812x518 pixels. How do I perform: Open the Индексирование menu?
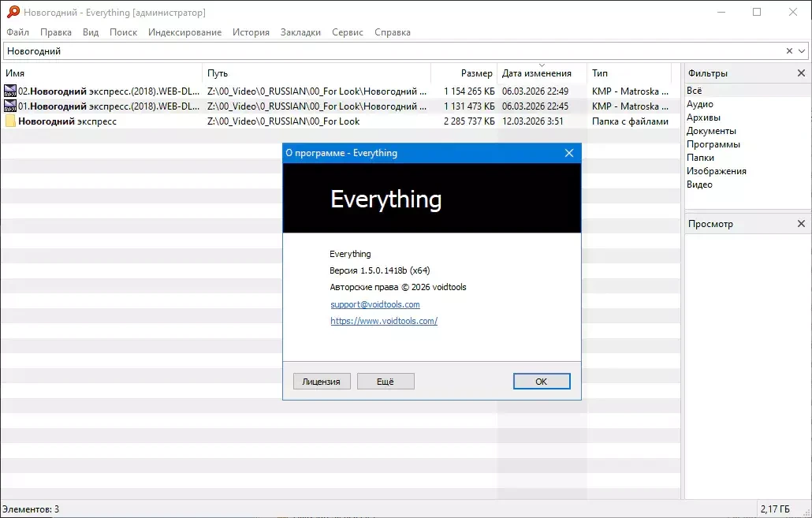185,32
